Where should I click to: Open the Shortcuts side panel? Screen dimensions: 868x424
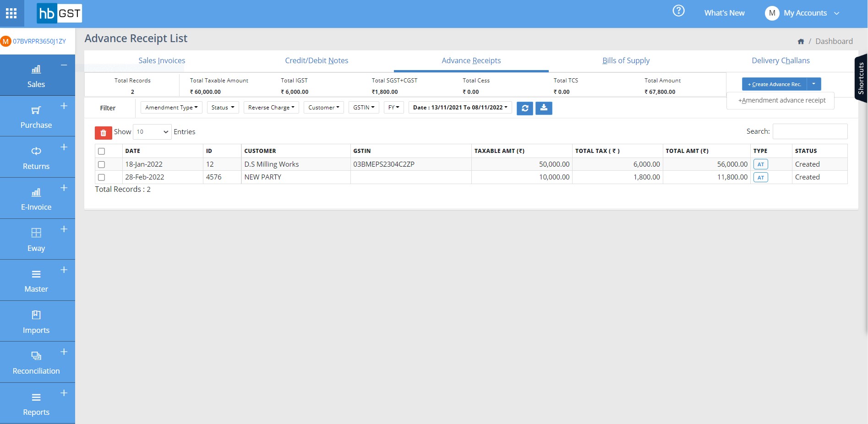[x=861, y=78]
